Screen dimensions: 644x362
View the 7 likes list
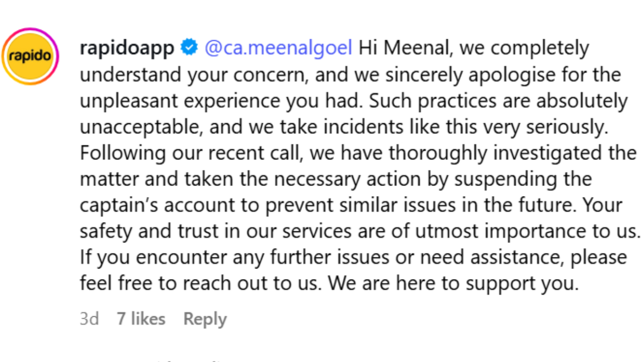pos(141,319)
